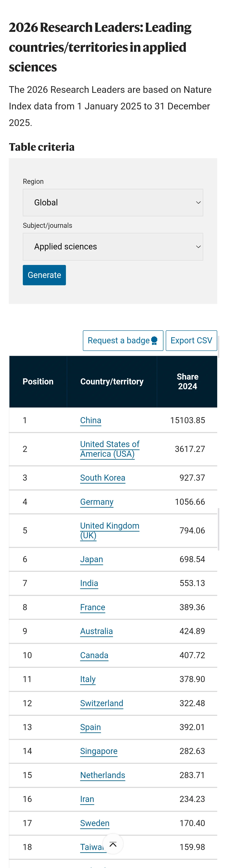Export the table as CSV

coord(191,341)
